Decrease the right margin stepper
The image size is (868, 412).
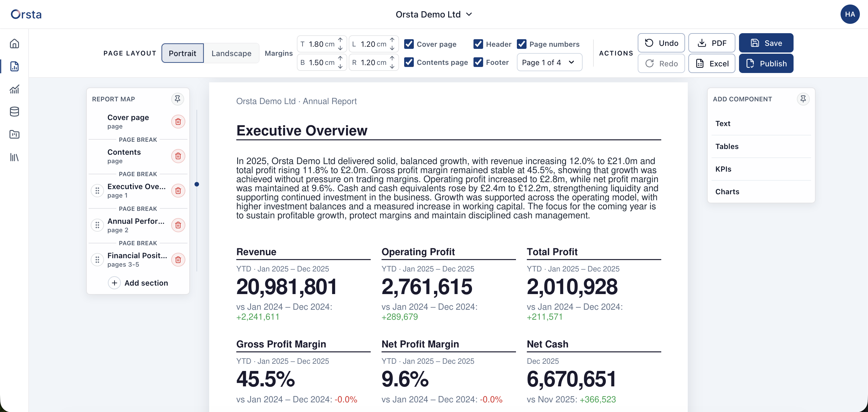(392, 66)
